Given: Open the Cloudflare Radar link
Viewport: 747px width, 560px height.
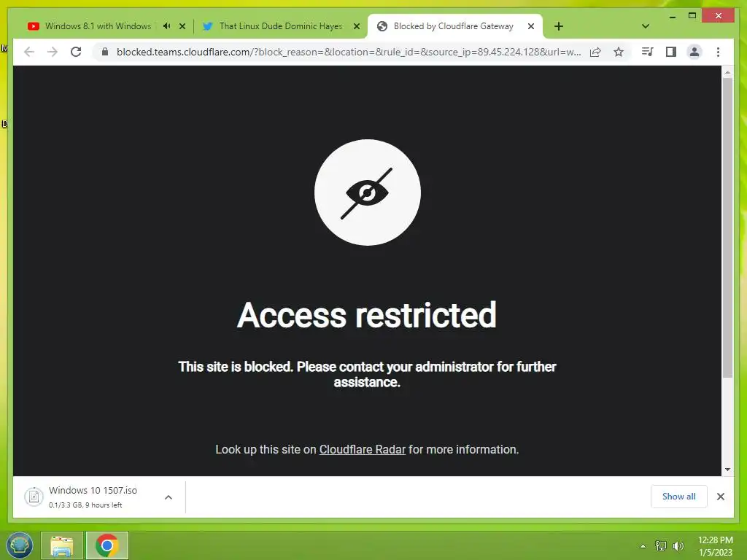Looking at the screenshot, I should click(x=362, y=449).
